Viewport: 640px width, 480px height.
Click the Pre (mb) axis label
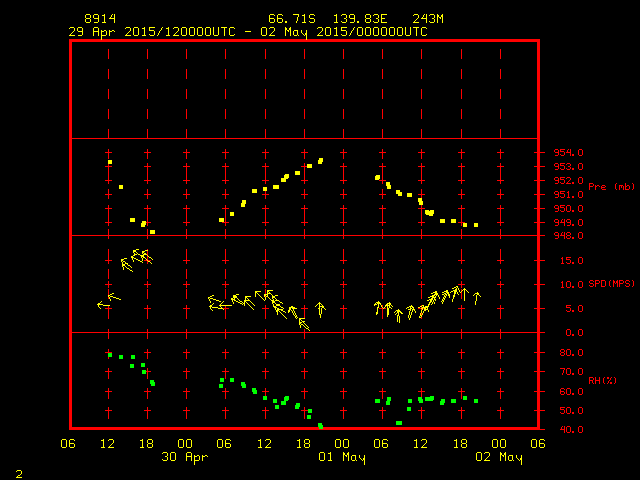click(611, 187)
